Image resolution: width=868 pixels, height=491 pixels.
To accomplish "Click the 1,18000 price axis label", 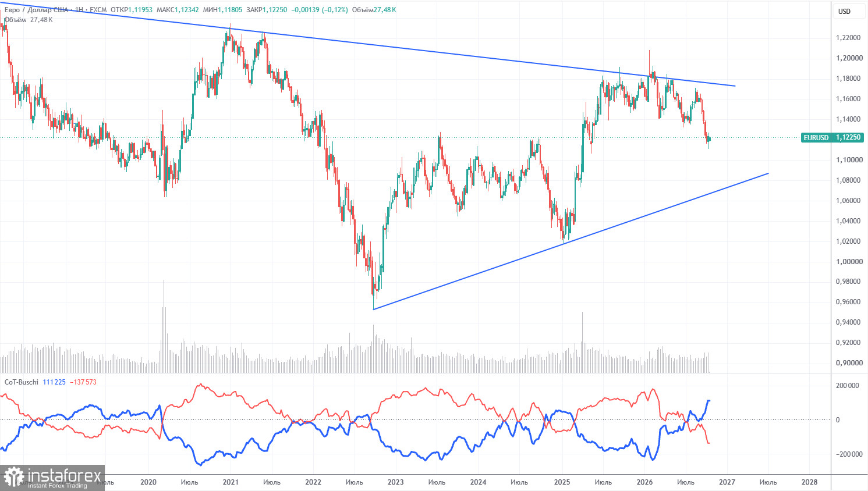I will [x=848, y=79].
